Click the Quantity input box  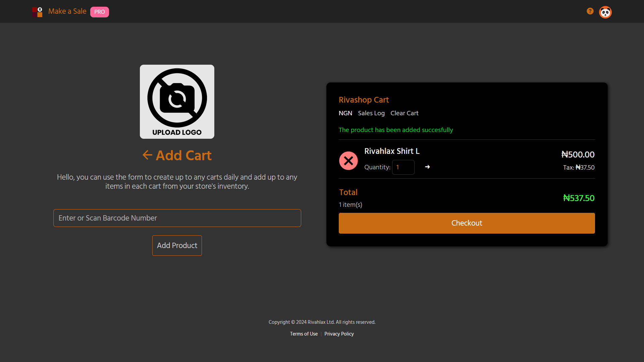(403, 167)
